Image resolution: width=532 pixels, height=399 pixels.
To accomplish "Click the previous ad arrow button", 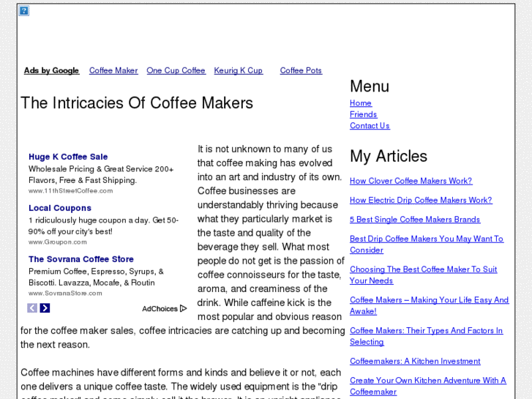I will (x=32, y=308).
